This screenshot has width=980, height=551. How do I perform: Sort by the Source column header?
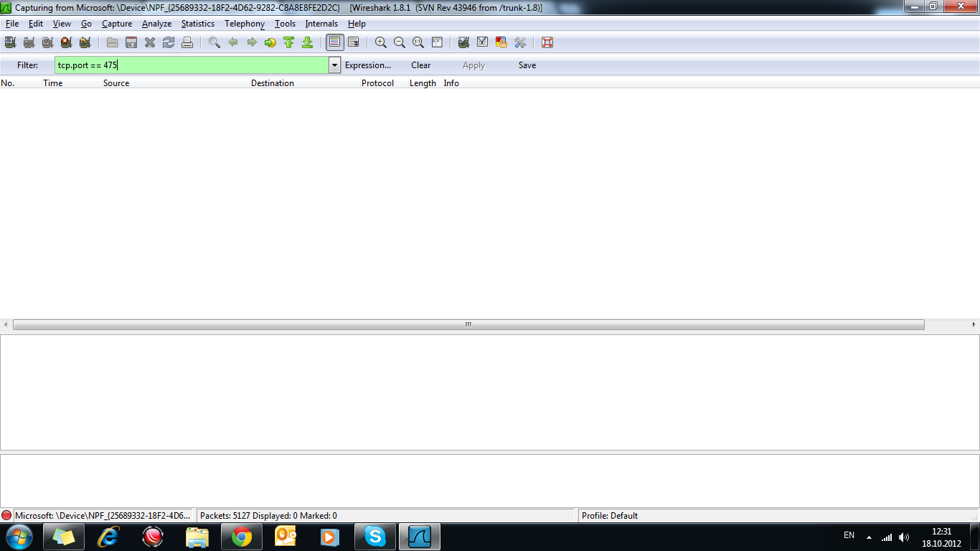(116, 83)
